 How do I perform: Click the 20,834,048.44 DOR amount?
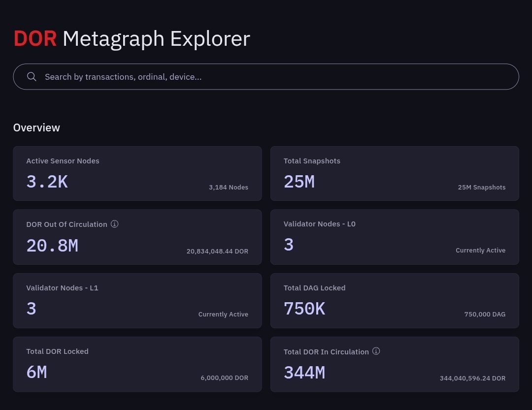[x=217, y=252]
